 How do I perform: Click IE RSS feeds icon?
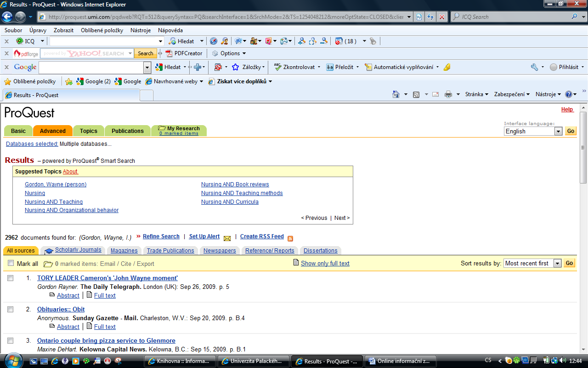pyautogui.click(x=416, y=94)
